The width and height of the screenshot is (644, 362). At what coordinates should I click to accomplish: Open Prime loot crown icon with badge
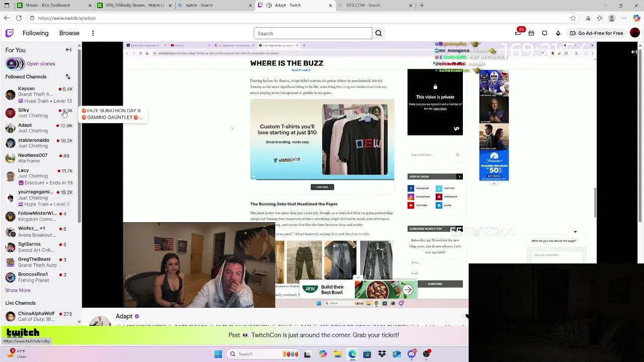click(x=518, y=33)
